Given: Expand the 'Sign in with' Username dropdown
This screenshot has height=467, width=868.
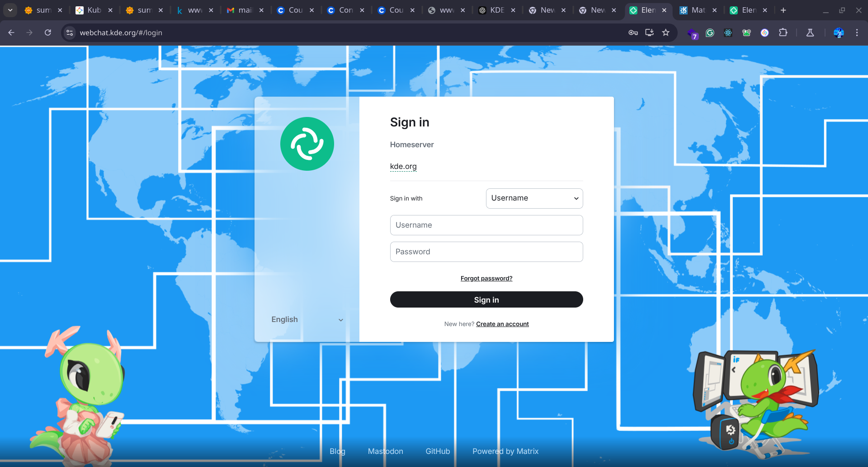Looking at the screenshot, I should (x=534, y=198).
